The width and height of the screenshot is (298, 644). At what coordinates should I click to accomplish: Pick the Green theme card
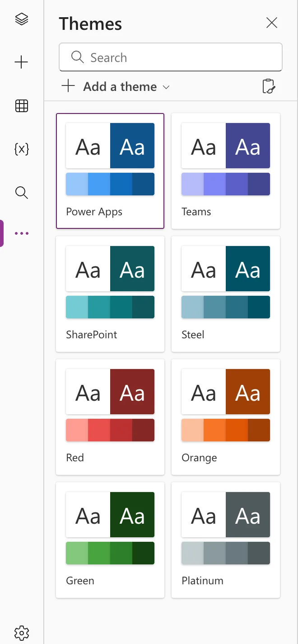110,540
